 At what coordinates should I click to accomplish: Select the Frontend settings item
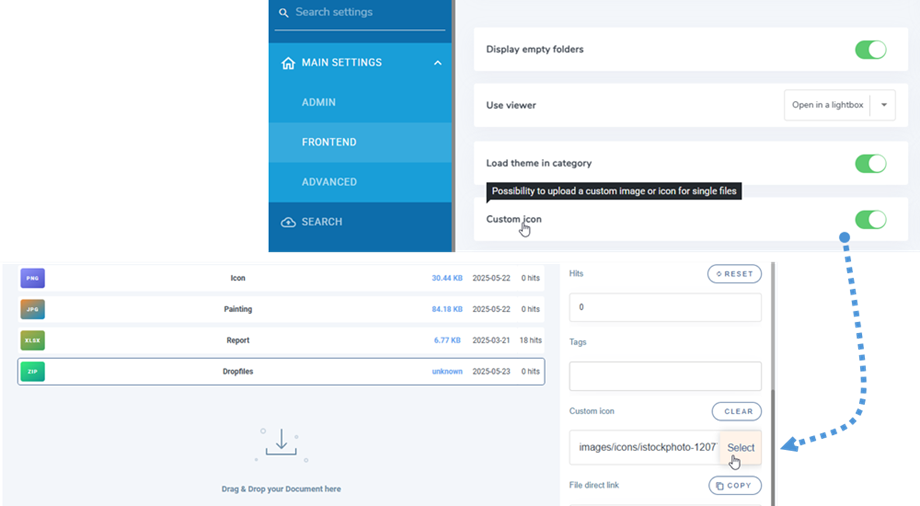pos(329,142)
